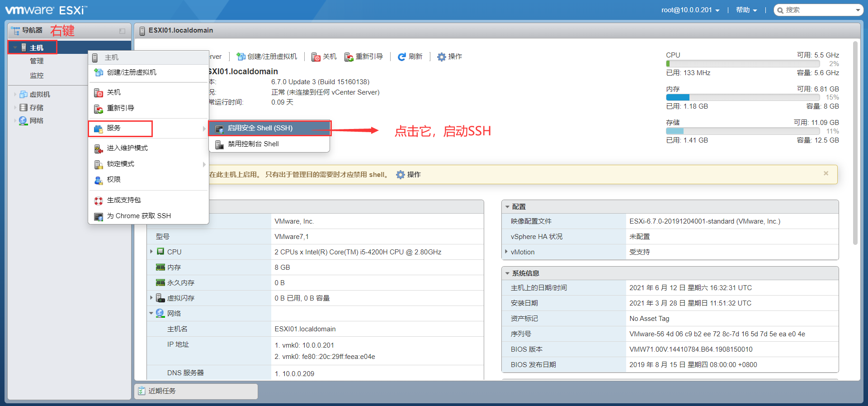Viewport: 868px width, 406px height.
Task: Choose 禁用控制台 Shell in submenu
Action: (x=269, y=144)
